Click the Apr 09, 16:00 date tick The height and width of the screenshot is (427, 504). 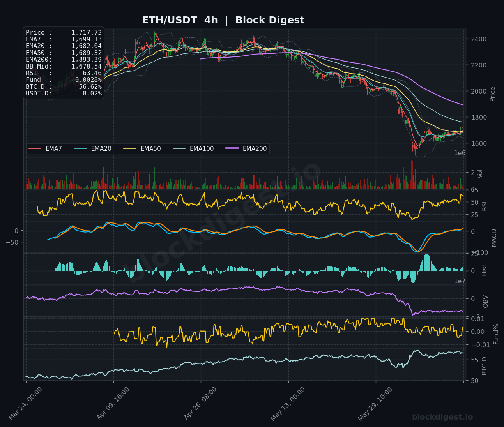coord(113,403)
